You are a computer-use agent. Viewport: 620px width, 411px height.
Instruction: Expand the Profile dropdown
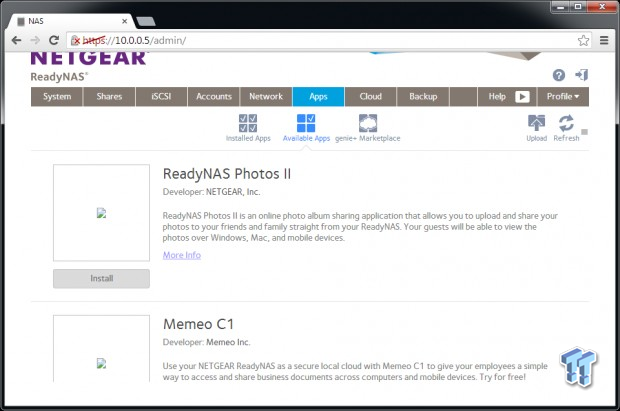point(563,97)
